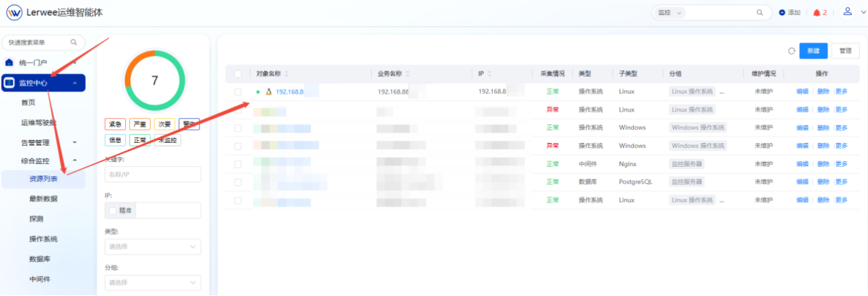Viewport: 868px width, 296px height.
Task: Click the ellipsis after Linux 操作系统 group in 192.168.8 row
Action: pyautogui.click(x=722, y=91)
